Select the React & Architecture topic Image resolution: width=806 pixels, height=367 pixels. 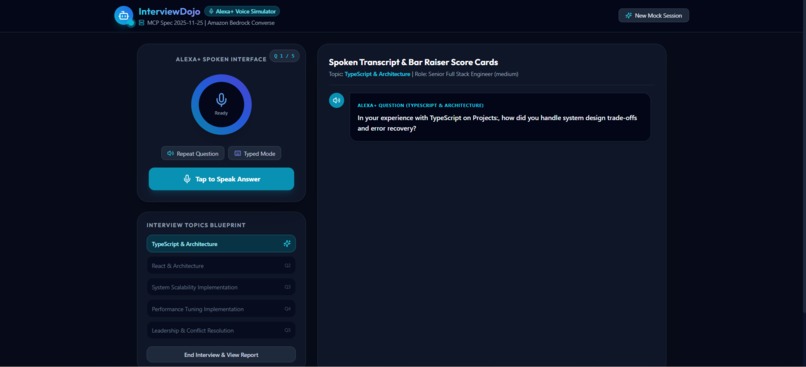point(221,266)
